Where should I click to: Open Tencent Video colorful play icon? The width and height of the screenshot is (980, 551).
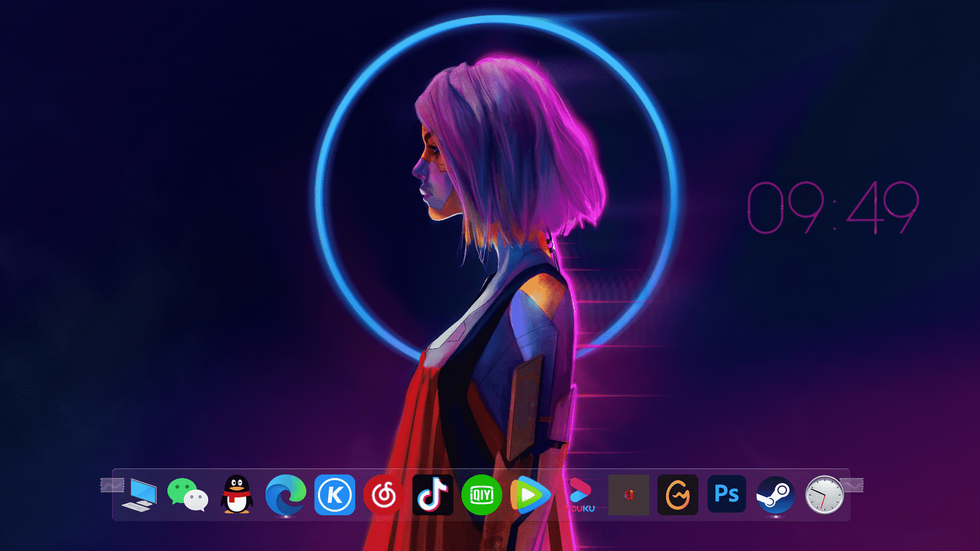(x=531, y=495)
